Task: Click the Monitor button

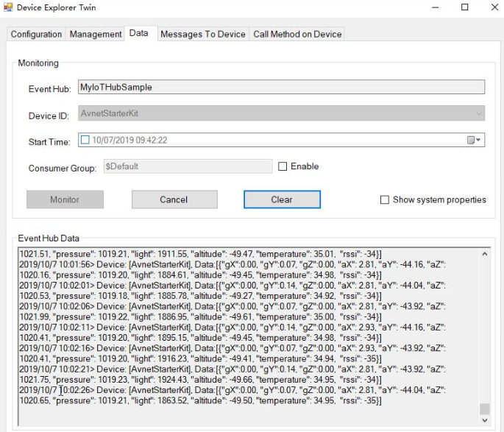Action: [65, 199]
